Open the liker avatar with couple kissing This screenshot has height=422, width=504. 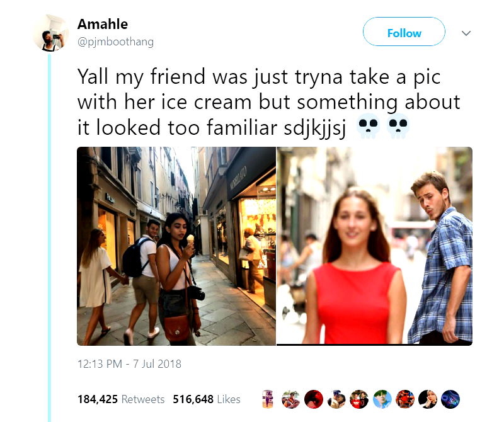pyautogui.click(x=336, y=399)
